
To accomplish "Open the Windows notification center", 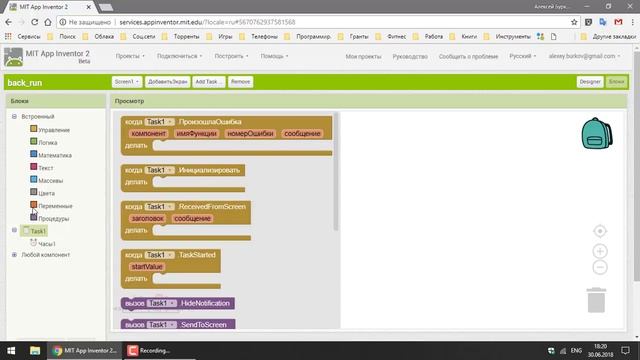I will (x=625, y=351).
